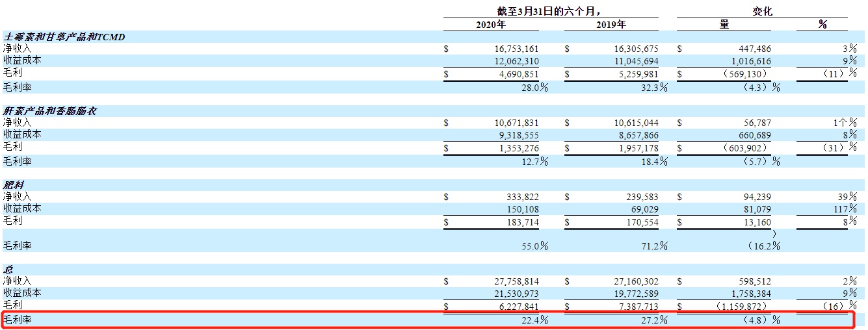Click the change amount 56,787
This screenshot has height=330, width=868.
(757, 122)
